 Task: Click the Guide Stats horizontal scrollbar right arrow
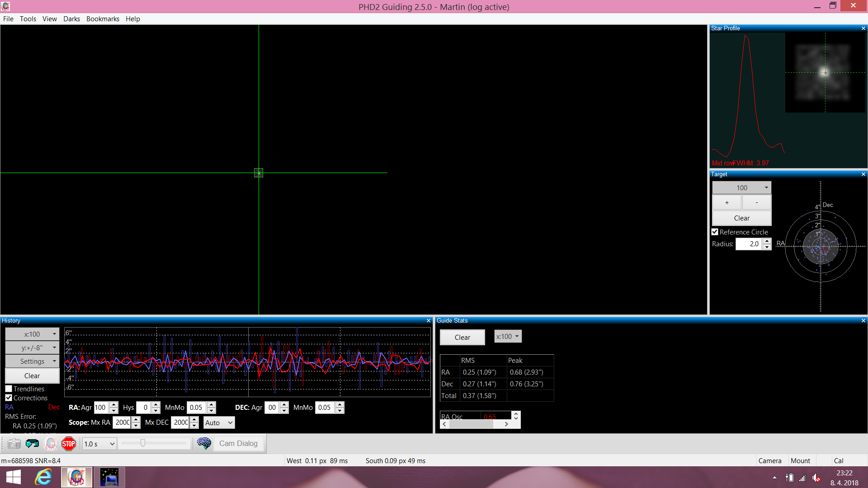pos(506,424)
